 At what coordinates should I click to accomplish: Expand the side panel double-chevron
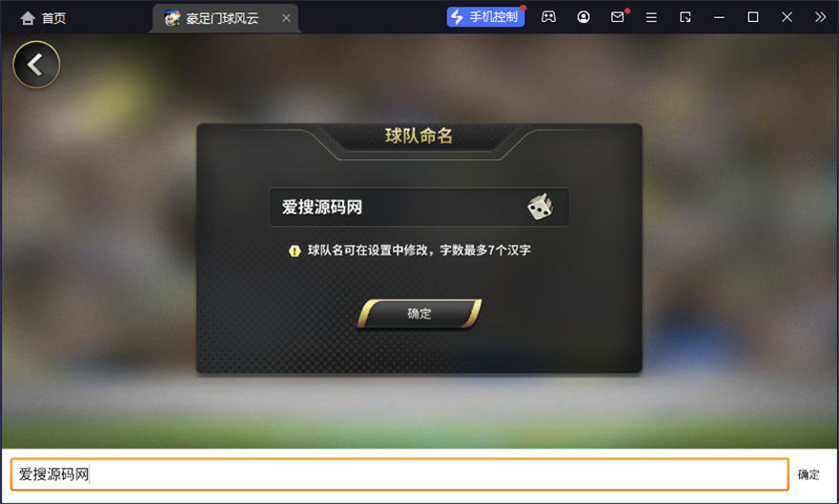[820, 17]
